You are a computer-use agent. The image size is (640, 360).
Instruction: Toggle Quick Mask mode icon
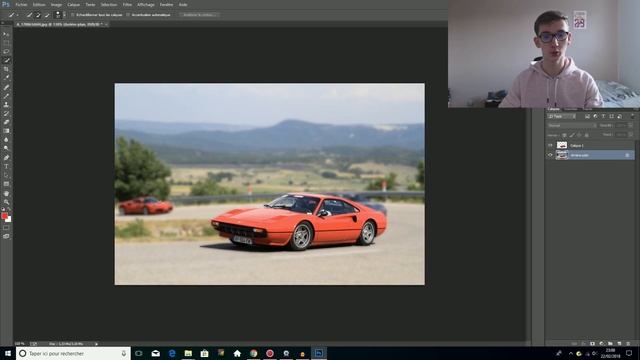point(6,228)
